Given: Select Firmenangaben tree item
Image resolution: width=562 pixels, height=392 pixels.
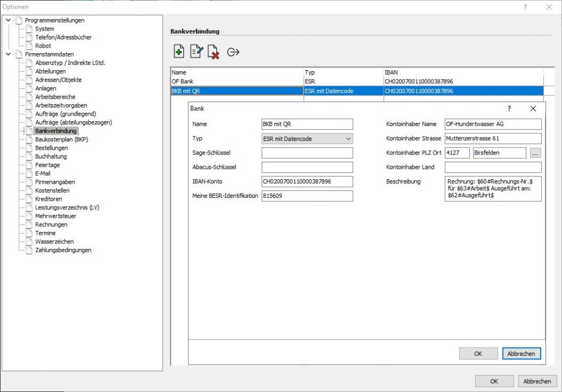Looking at the screenshot, I should pyautogui.click(x=55, y=182).
